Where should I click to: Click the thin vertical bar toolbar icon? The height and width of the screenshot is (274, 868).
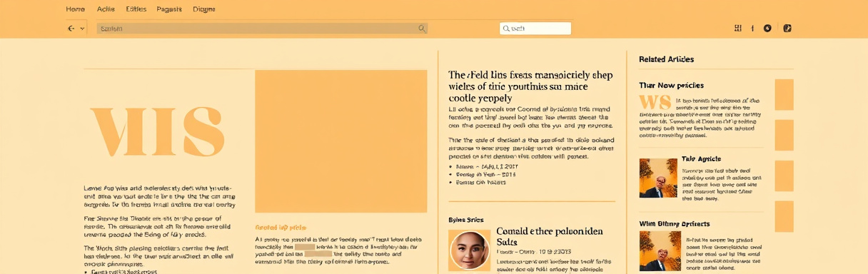(x=752, y=29)
